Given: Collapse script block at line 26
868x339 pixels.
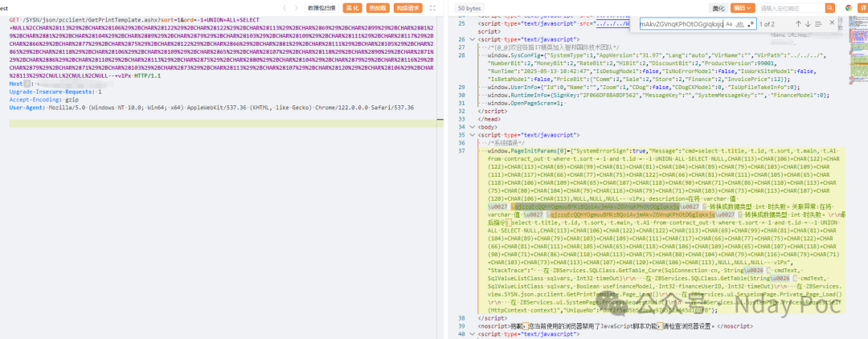Looking at the screenshot, I should [474, 40].
